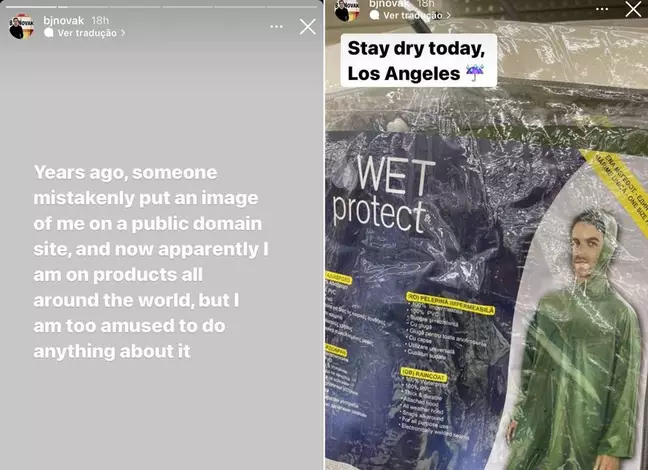Click the left story translation speech bubble icon

pyautogui.click(x=49, y=33)
